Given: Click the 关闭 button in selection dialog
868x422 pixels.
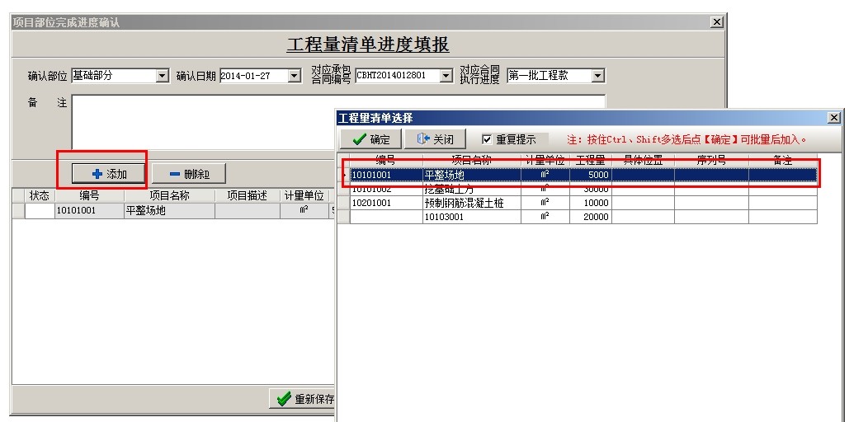Looking at the screenshot, I should (x=435, y=139).
